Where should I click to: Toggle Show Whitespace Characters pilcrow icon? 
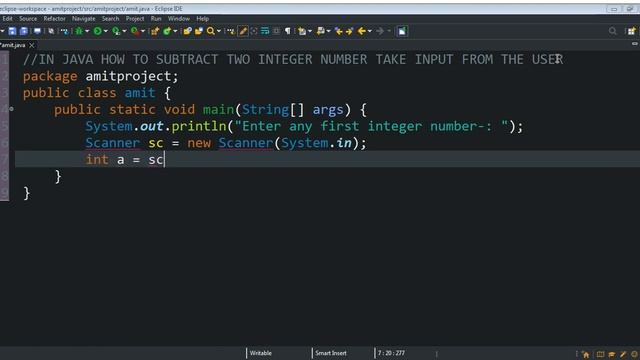click(288, 31)
